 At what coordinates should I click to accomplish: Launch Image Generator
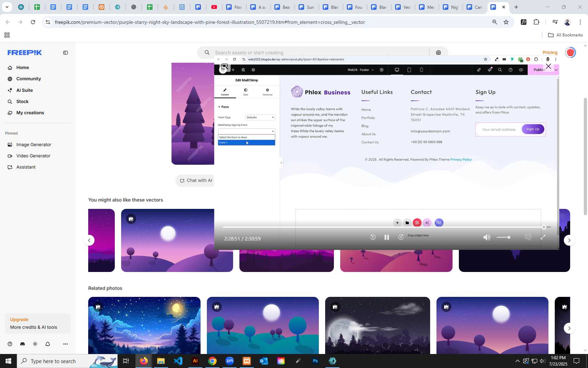click(x=34, y=144)
